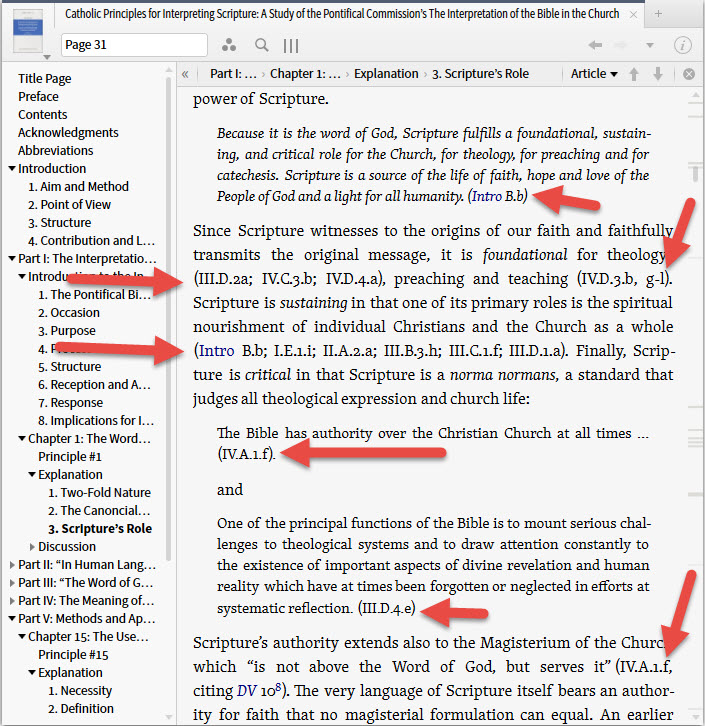Click the Explanation breadcrumb
The image size is (705, 726).
(x=386, y=74)
